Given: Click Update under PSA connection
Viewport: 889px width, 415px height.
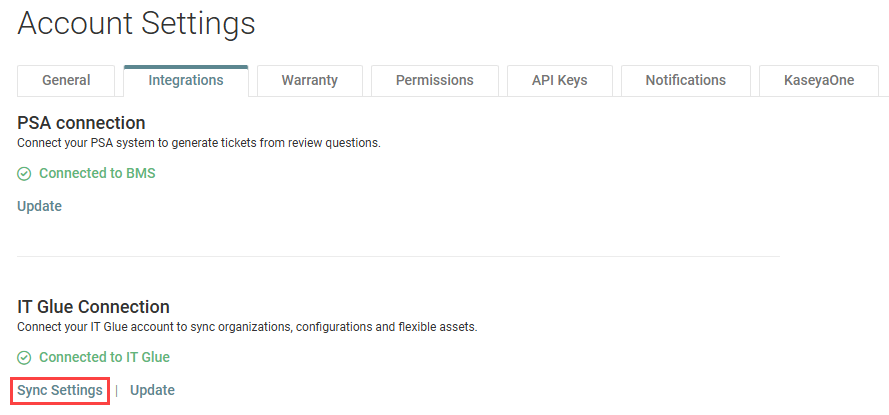Looking at the screenshot, I should coord(40,206).
